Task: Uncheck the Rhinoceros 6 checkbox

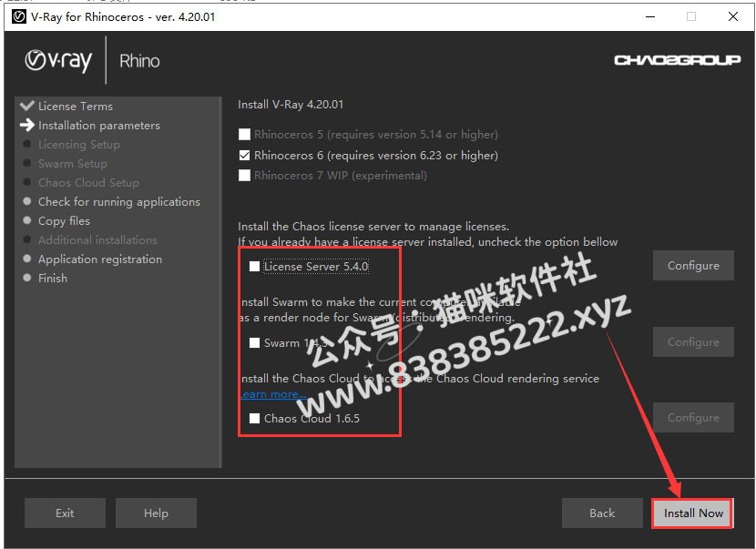Action: click(x=244, y=155)
